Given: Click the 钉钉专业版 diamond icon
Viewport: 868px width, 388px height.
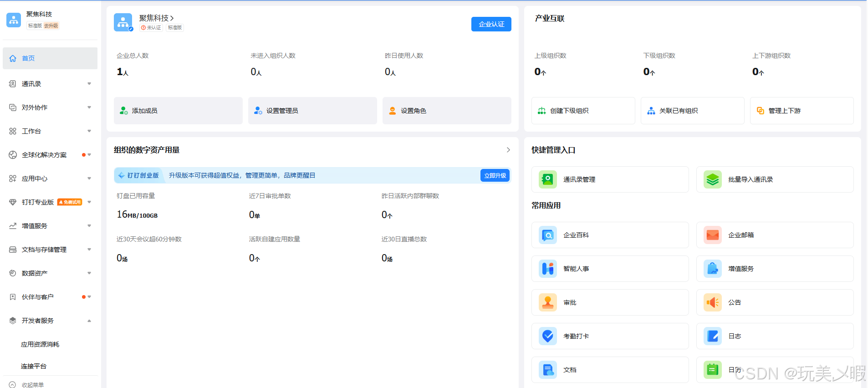Looking at the screenshot, I should 13,202.
